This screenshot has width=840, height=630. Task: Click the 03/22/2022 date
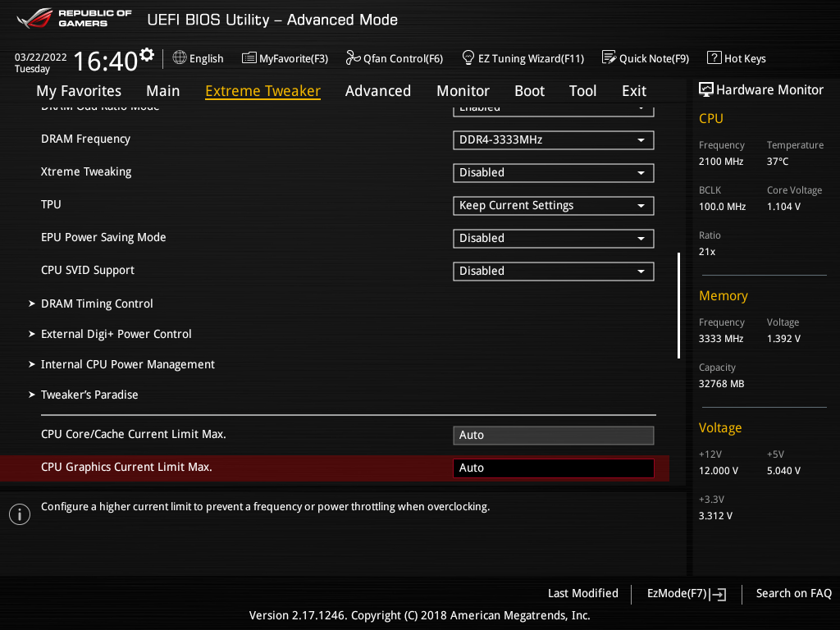(41, 57)
